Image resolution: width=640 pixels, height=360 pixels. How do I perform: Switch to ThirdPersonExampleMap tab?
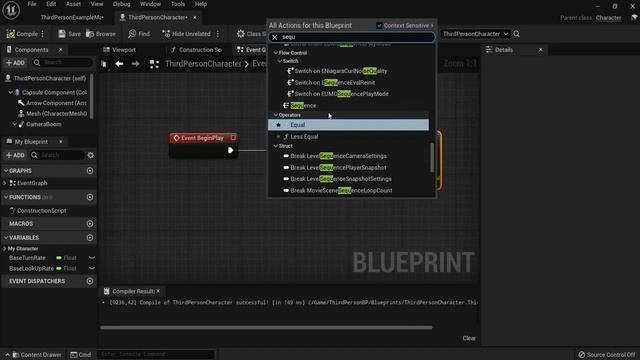[x=72, y=18]
